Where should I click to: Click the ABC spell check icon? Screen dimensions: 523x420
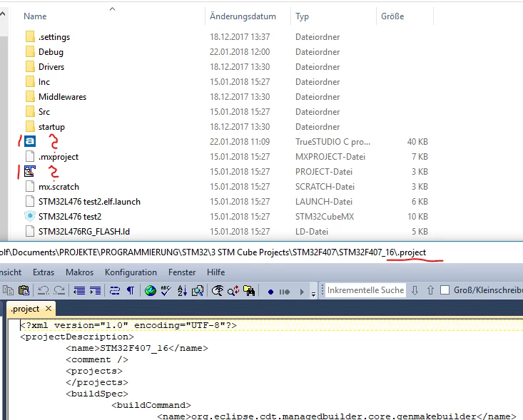coord(166,291)
